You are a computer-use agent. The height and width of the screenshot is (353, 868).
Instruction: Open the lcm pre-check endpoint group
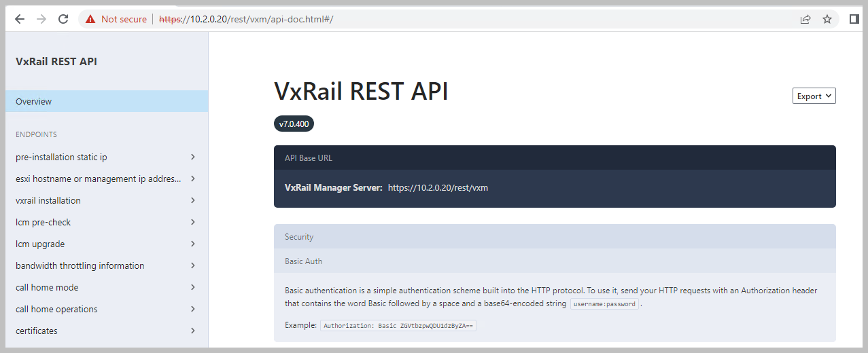tap(44, 222)
